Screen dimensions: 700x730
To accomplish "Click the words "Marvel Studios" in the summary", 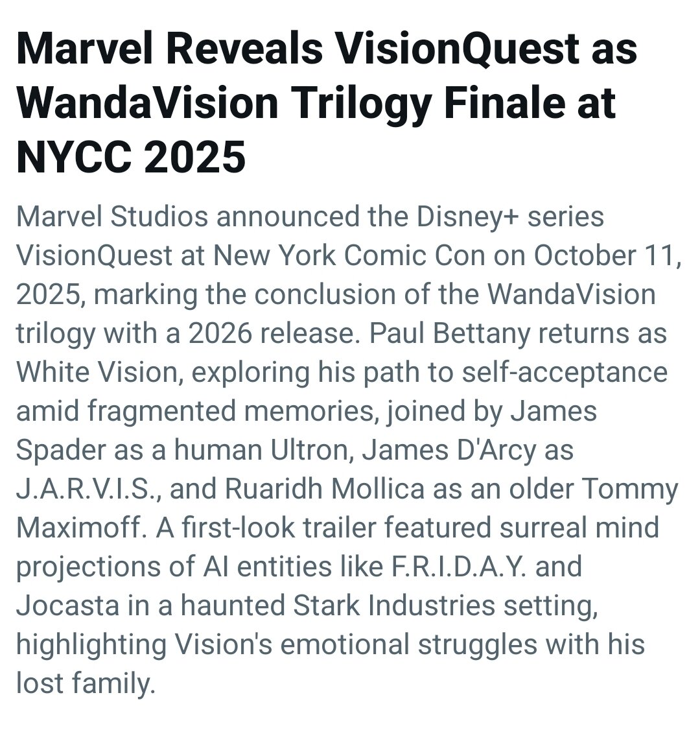I will coord(112,217).
